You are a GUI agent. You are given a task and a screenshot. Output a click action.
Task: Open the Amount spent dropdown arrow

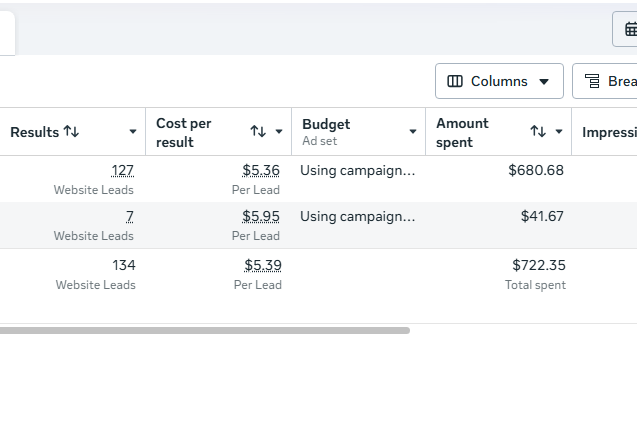[559, 131]
